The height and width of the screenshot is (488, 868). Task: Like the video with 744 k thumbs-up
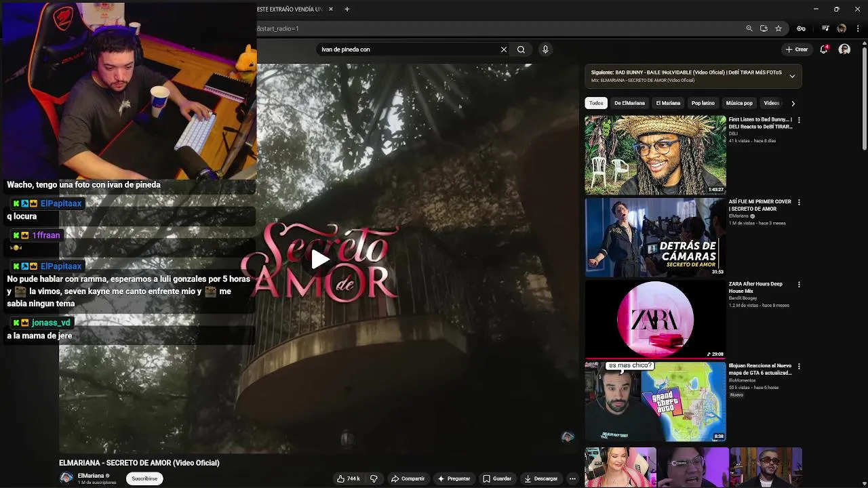(349, 479)
